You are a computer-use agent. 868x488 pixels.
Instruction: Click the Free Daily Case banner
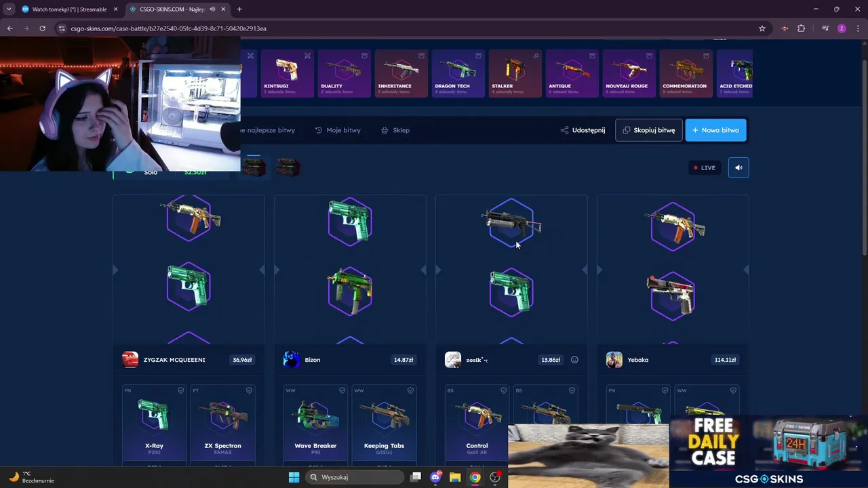[x=768, y=451]
